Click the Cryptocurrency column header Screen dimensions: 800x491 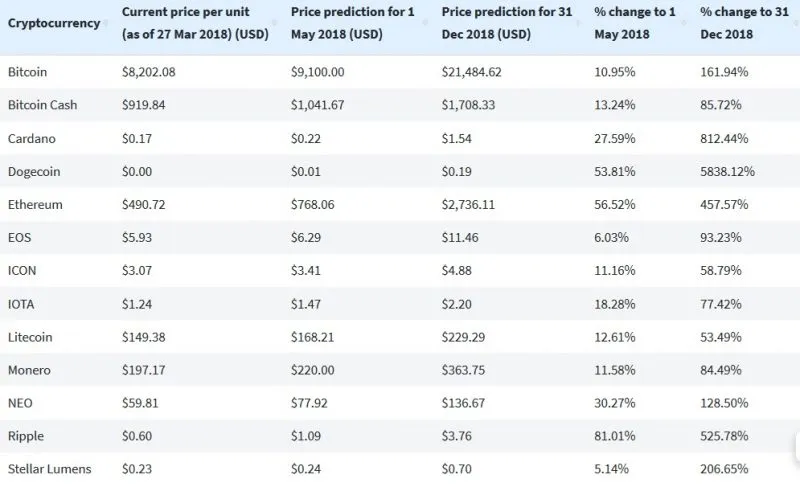click(x=53, y=23)
